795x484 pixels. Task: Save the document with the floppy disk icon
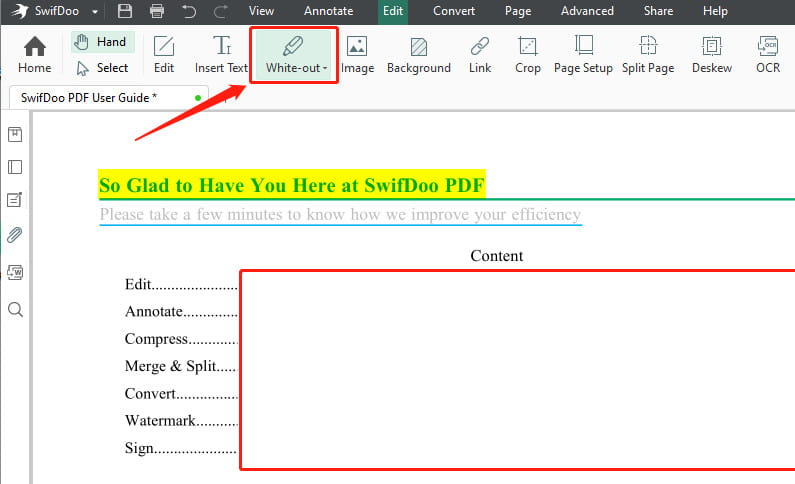click(x=125, y=11)
